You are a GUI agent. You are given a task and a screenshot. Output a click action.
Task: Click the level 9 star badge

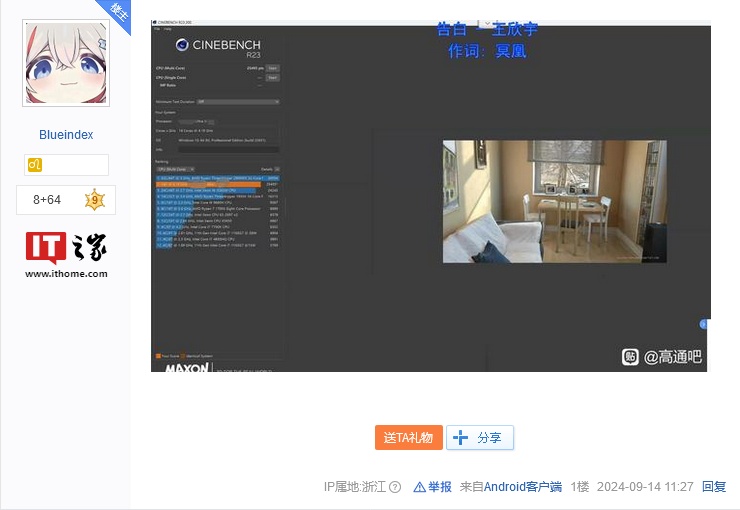94,200
